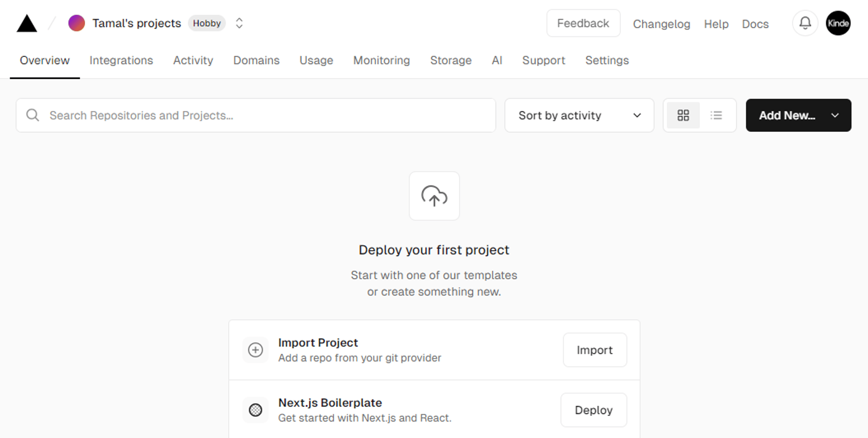Switch to list view layout
The image size is (868, 438).
[x=716, y=116]
